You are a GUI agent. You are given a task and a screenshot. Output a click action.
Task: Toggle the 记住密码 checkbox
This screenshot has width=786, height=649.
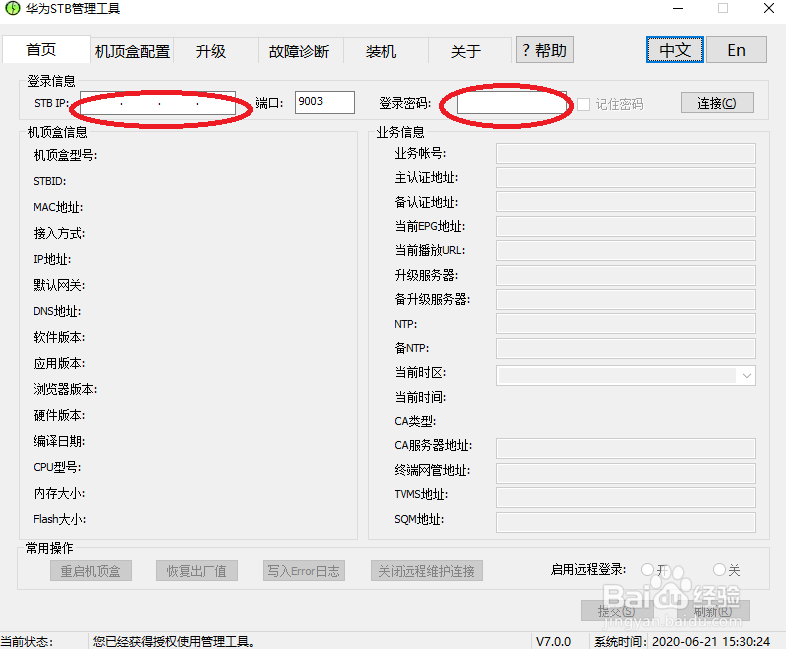click(583, 104)
